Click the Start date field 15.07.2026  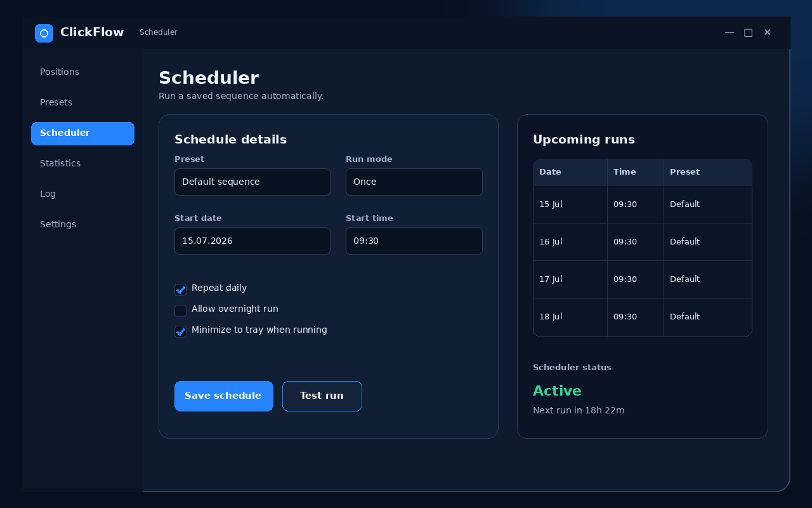(x=252, y=241)
